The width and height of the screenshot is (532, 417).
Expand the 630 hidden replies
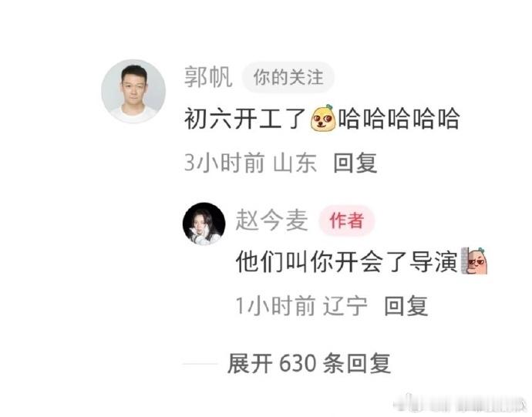(308, 363)
